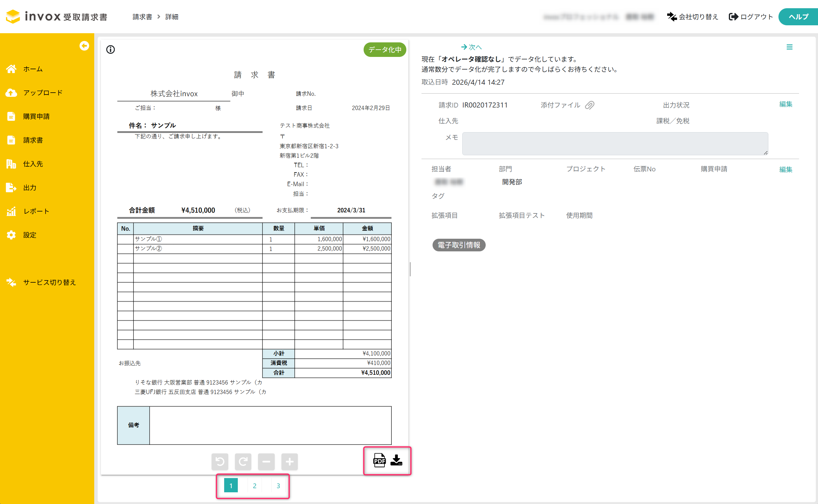818x504 pixels.
Task: Click the ヘルプ button
Action: 798,17
